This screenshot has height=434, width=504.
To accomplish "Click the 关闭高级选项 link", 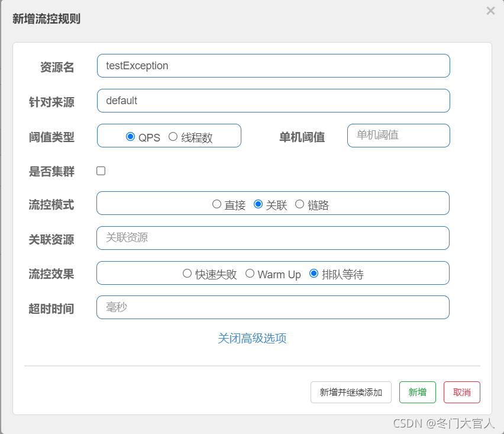I will tap(253, 337).
